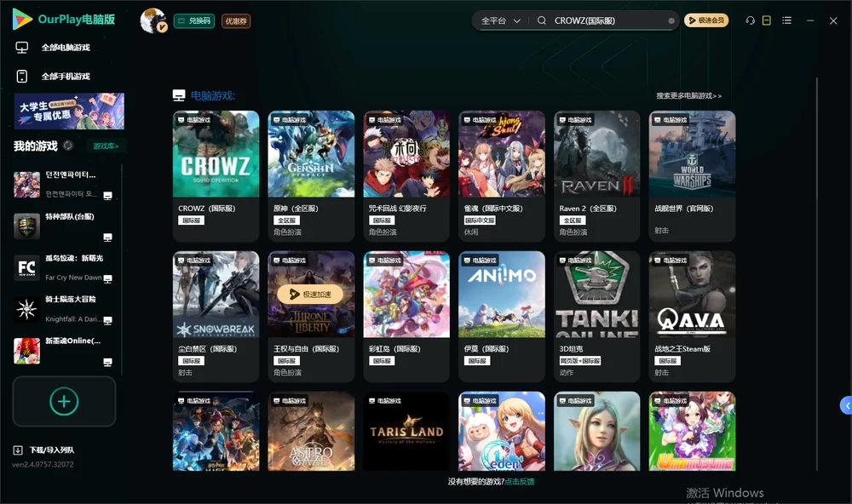
Task: Open the 战舰世界 (官网服) World of Warships card
Action: 692,176
